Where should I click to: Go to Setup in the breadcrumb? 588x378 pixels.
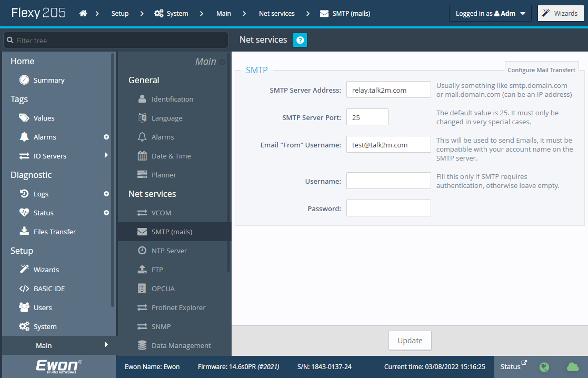click(x=120, y=14)
